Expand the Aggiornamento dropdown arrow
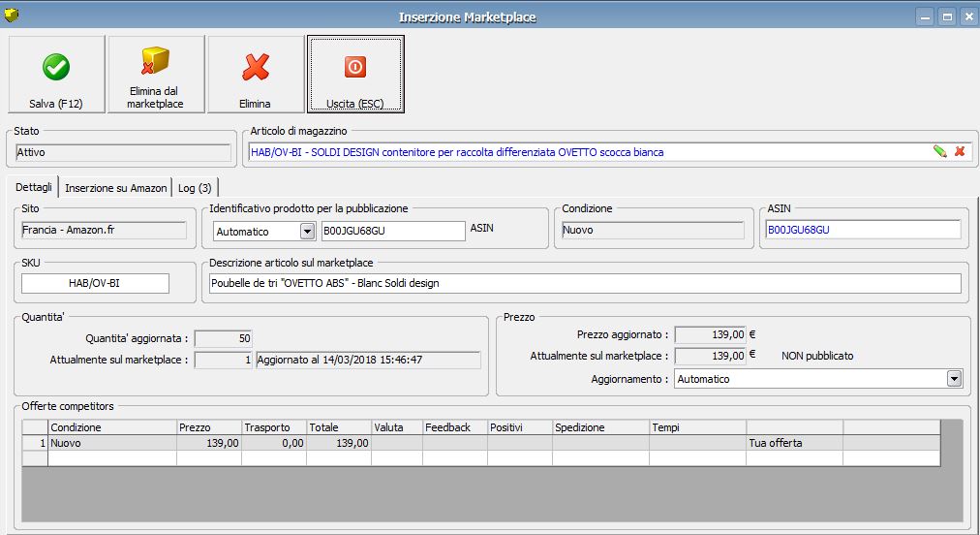 click(954, 379)
